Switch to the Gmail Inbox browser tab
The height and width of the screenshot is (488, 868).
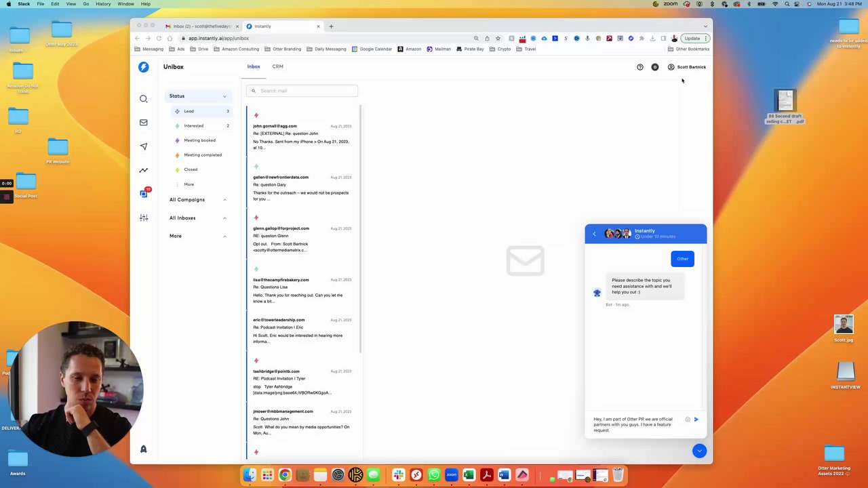tap(201, 26)
